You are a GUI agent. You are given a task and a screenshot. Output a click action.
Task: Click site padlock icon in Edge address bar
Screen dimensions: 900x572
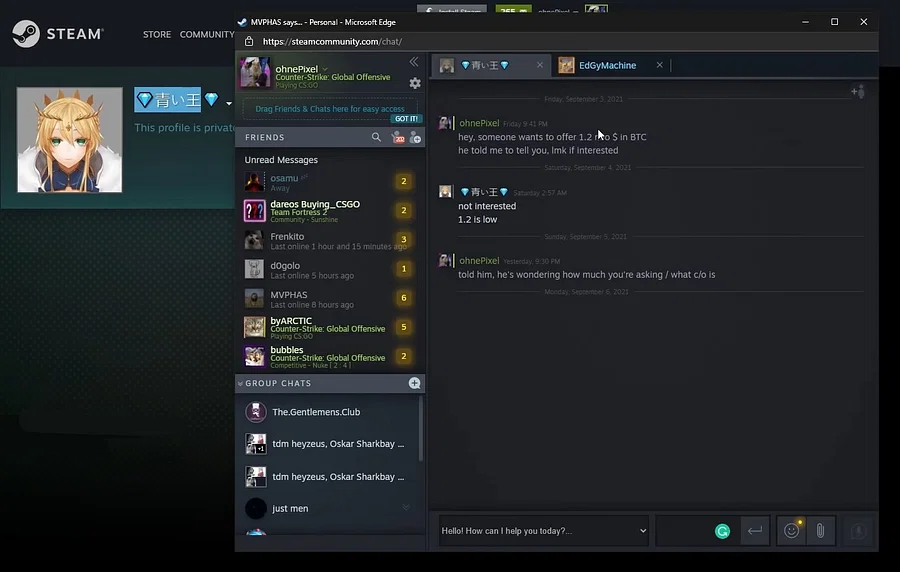[249, 41]
